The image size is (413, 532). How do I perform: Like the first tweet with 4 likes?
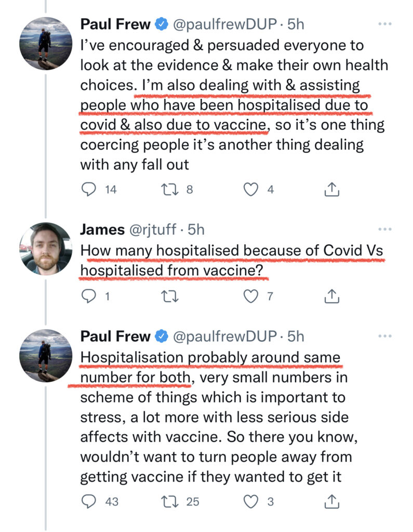click(x=251, y=189)
